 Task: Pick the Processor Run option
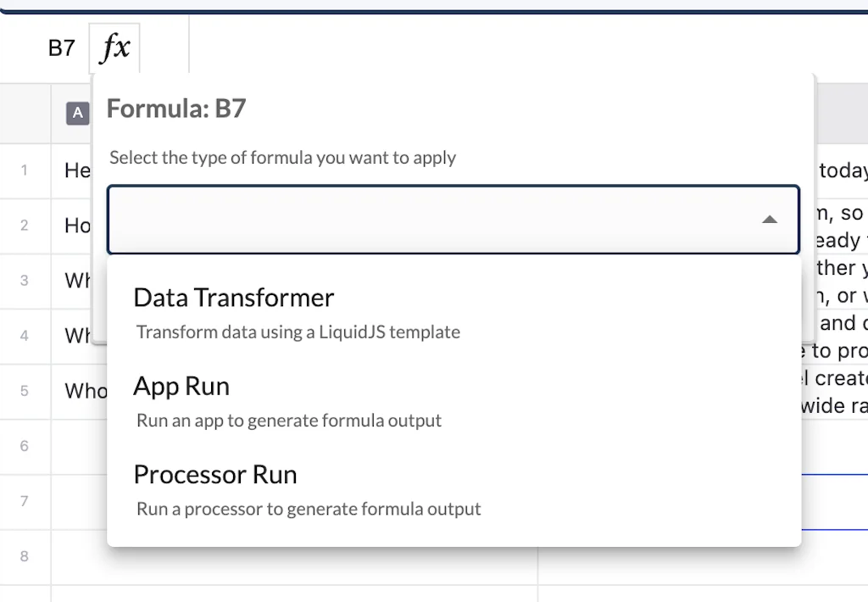(x=215, y=475)
